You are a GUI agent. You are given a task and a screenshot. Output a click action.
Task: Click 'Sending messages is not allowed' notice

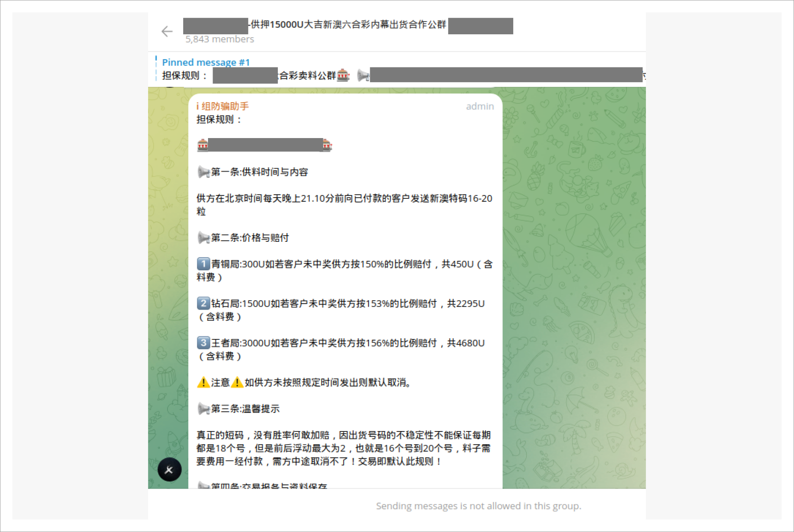(x=478, y=506)
